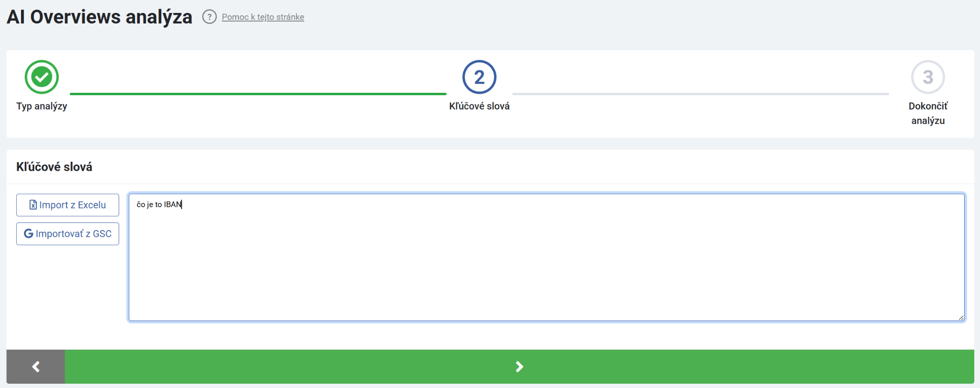Proceed with the green right arrow button

point(519,366)
